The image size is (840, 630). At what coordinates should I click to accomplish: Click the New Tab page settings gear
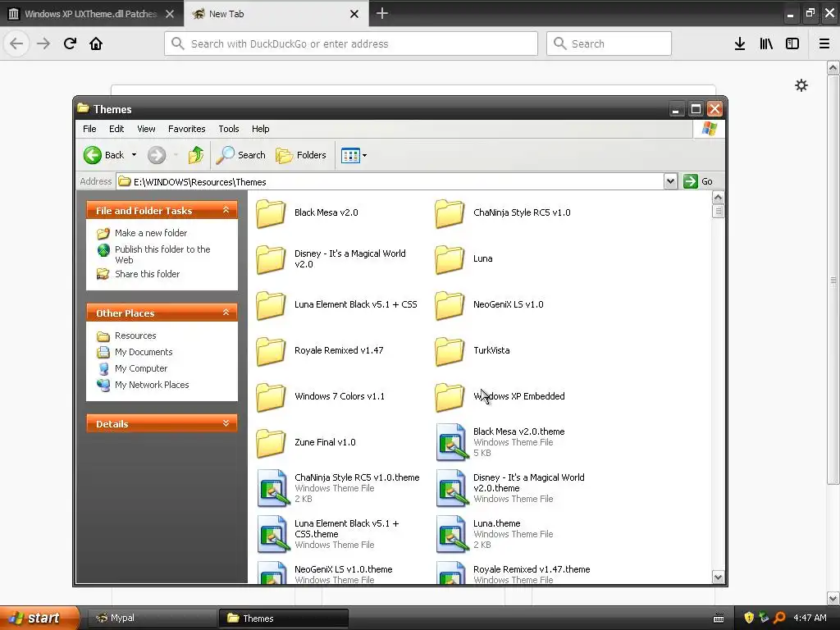pos(801,85)
